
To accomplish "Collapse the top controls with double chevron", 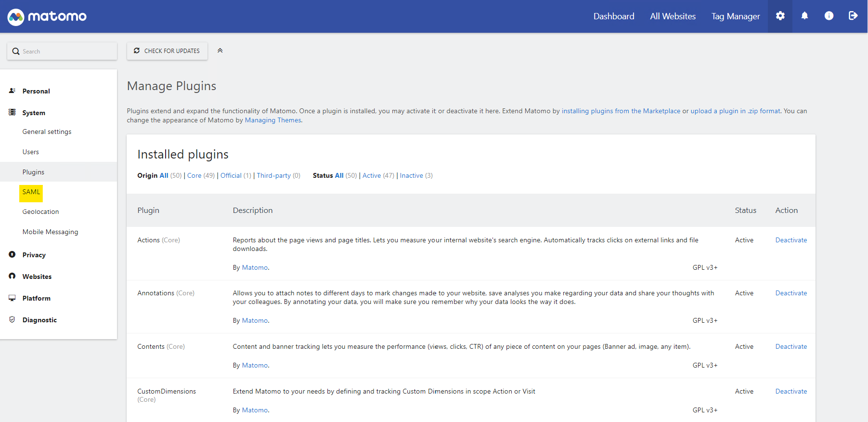I will (220, 51).
